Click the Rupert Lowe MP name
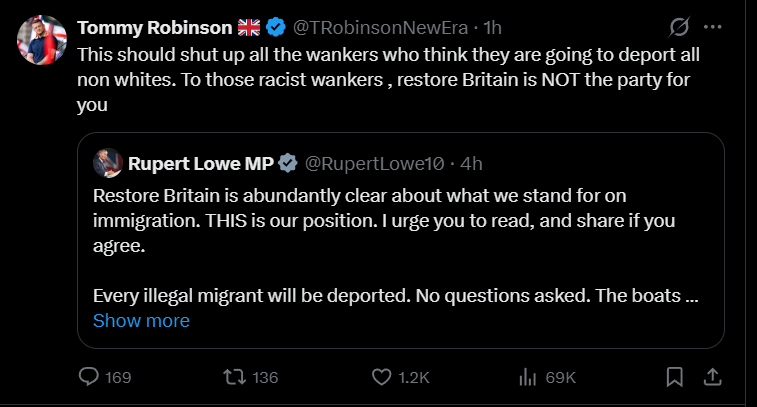Screen dimensions: 757x407 click(x=201, y=164)
